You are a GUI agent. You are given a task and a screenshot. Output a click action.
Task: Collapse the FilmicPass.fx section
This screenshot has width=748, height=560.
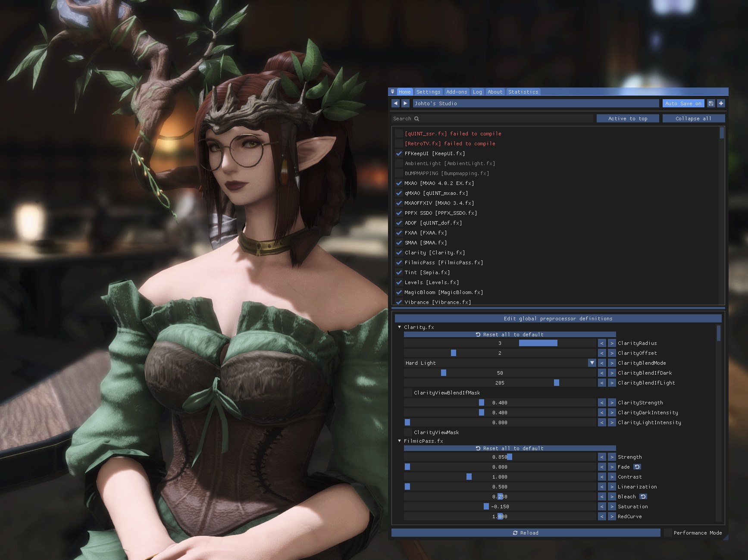pyautogui.click(x=399, y=441)
